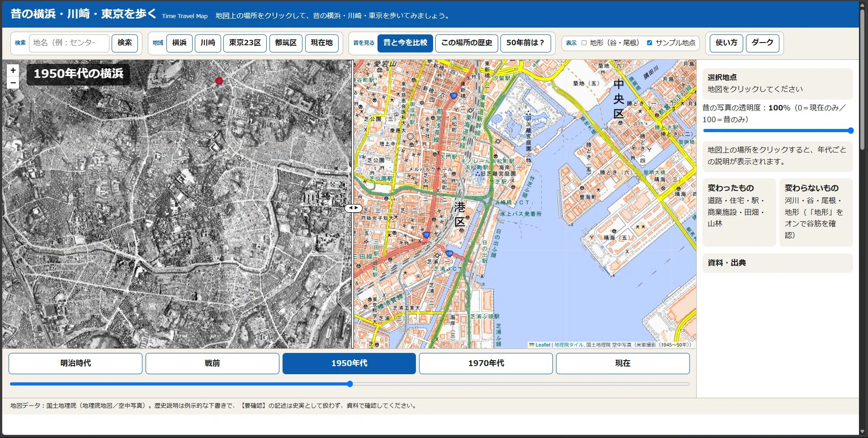
Task: Go to 現在地 current location
Action: click(x=321, y=43)
